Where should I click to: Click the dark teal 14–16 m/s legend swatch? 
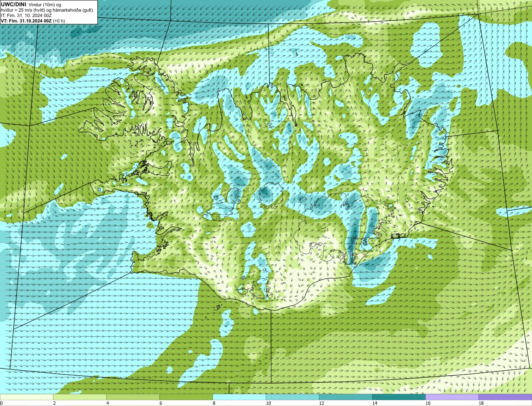[399, 397]
